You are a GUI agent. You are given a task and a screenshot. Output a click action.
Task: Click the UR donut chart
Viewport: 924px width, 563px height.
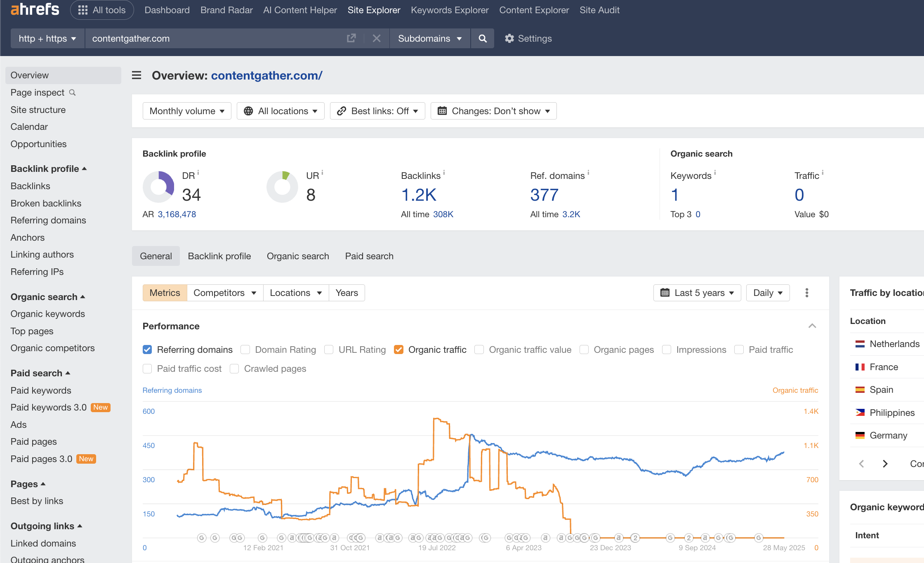[283, 187]
